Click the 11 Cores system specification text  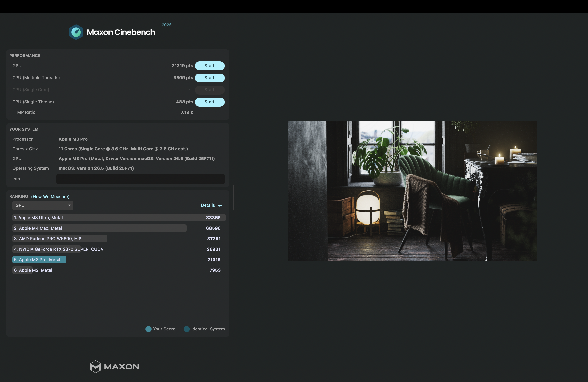click(123, 149)
